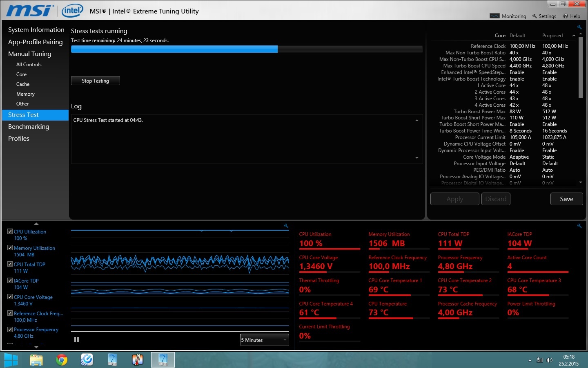Screen dimensions: 588x368
Task: Click proposed Turbo Boost Power Max 512 W
Action: pos(549,112)
